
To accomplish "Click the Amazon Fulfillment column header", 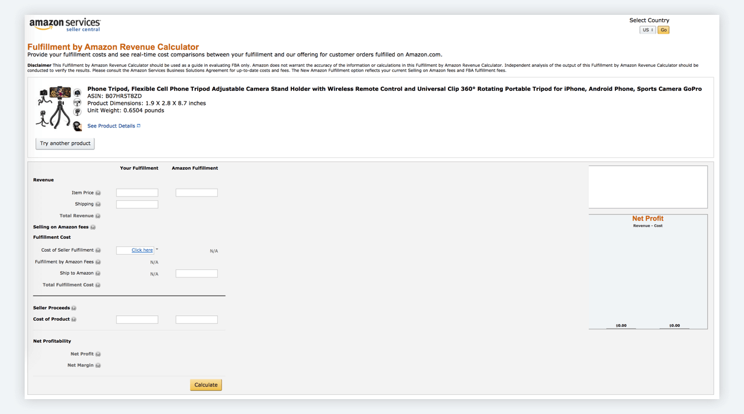I will (195, 168).
